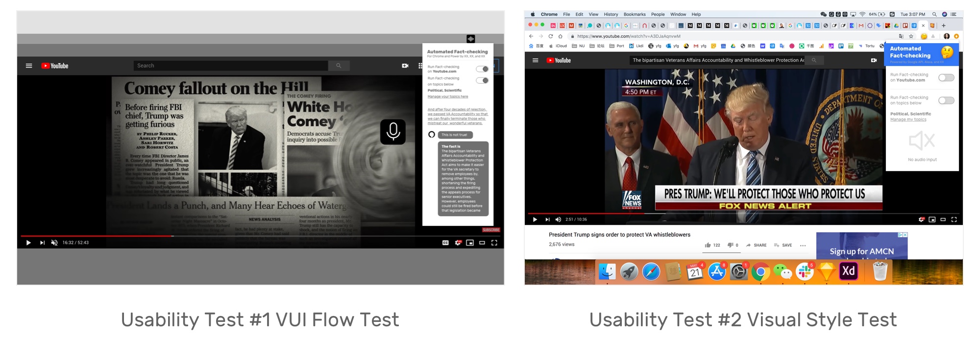The width and height of the screenshot is (980, 340).
Task: Enter fullscreen in the right video player
Action: [x=954, y=219]
